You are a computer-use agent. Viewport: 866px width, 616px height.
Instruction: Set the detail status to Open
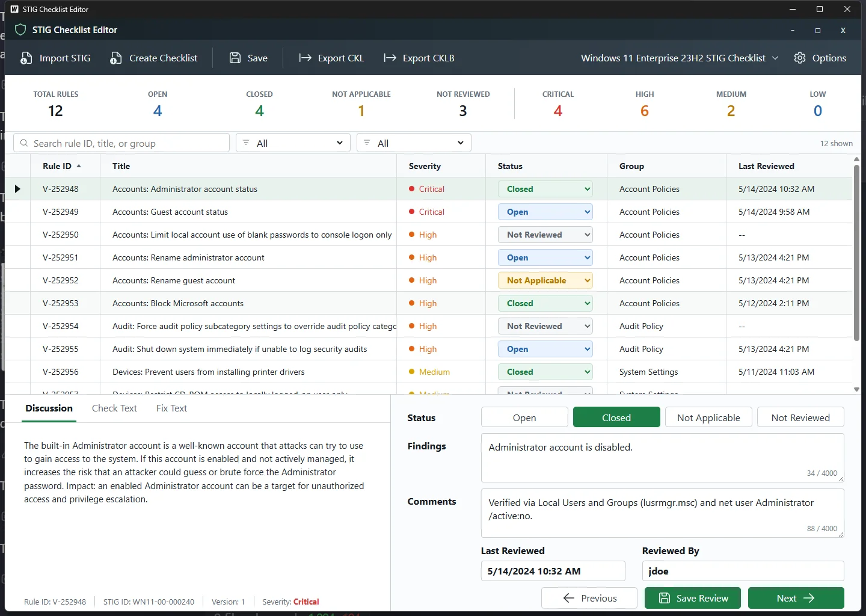(524, 417)
